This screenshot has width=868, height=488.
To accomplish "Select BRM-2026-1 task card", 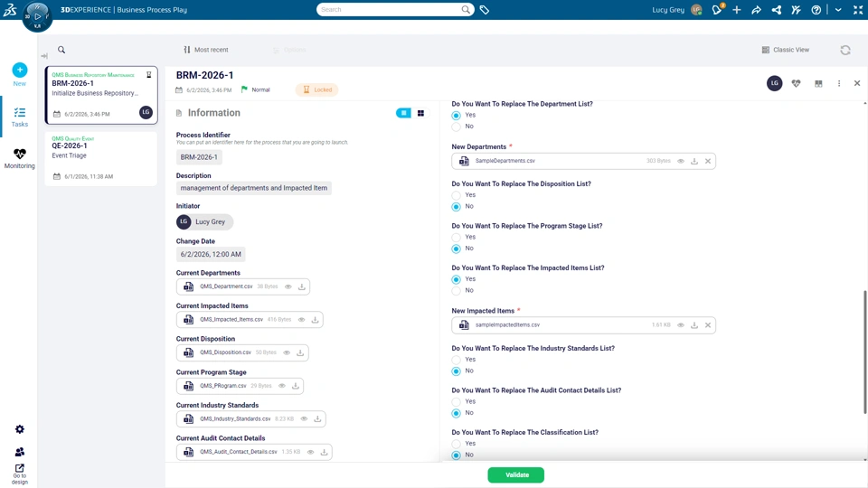I will (101, 95).
